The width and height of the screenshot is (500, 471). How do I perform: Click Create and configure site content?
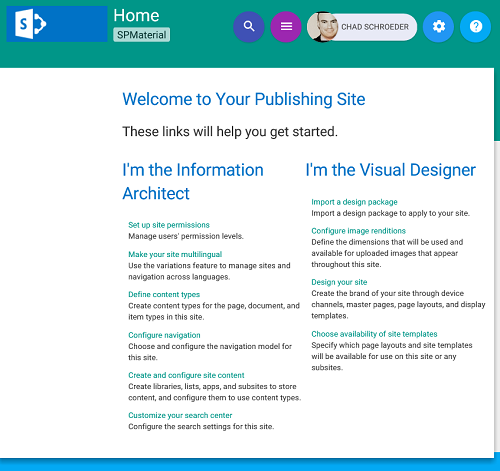point(186,375)
